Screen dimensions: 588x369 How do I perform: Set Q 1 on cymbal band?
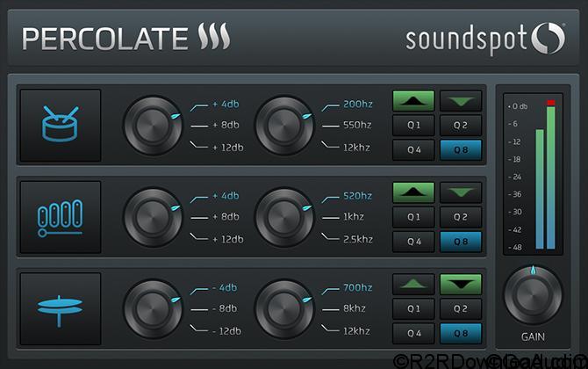pyautogui.click(x=413, y=308)
